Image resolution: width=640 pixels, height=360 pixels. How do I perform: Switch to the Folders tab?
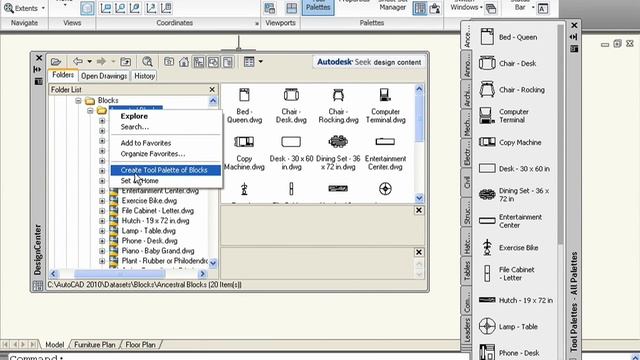point(63,75)
